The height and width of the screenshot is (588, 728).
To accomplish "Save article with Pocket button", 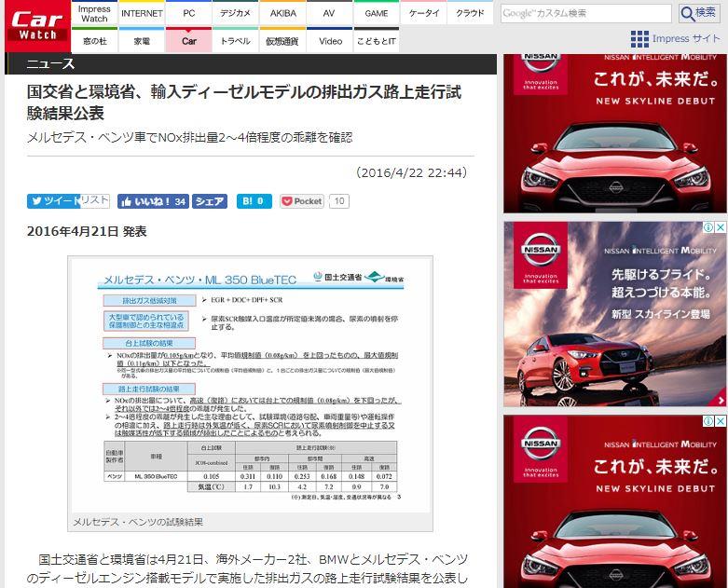I will 302,201.
